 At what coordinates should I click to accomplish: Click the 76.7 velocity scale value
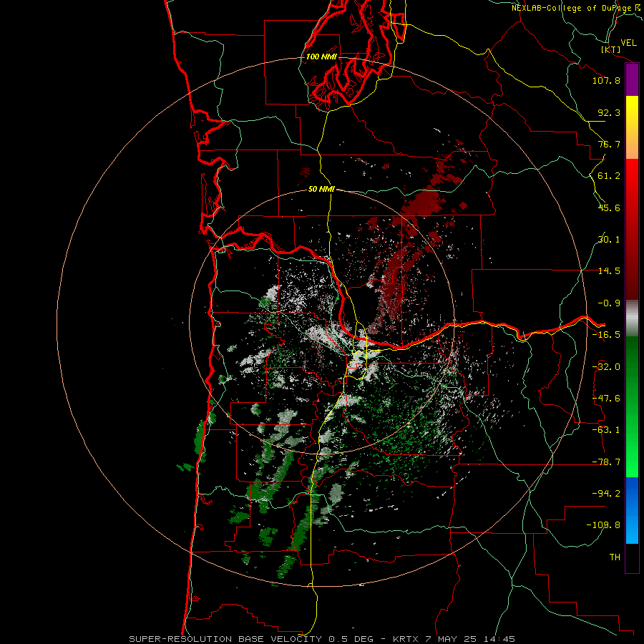(x=609, y=144)
